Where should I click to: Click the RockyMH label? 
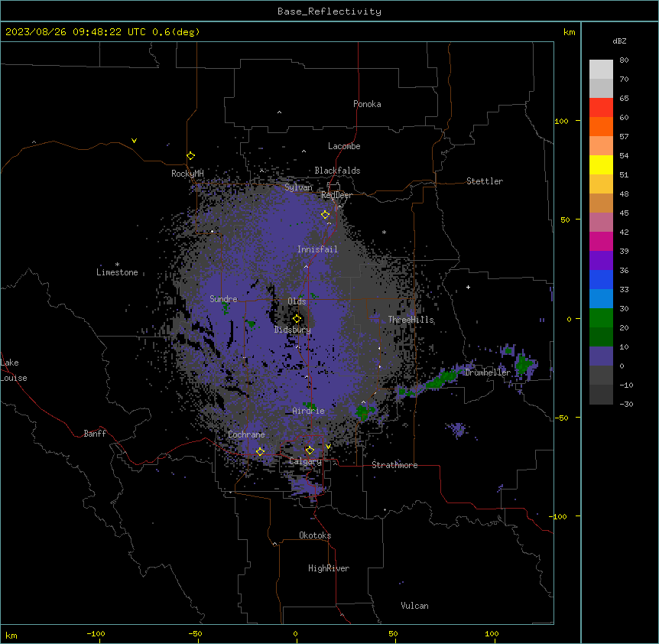point(187,173)
